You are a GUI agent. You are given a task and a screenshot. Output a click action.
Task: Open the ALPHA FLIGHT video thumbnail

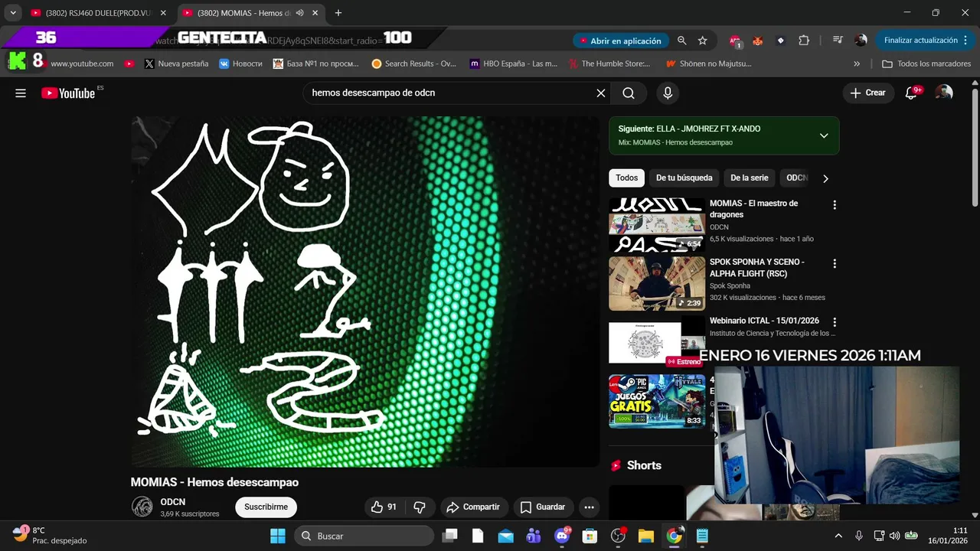pyautogui.click(x=657, y=283)
